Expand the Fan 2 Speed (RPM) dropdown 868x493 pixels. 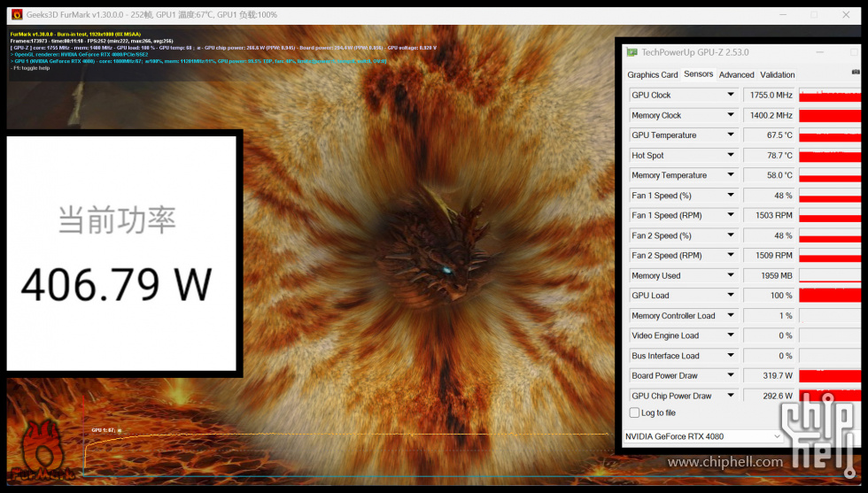731,255
